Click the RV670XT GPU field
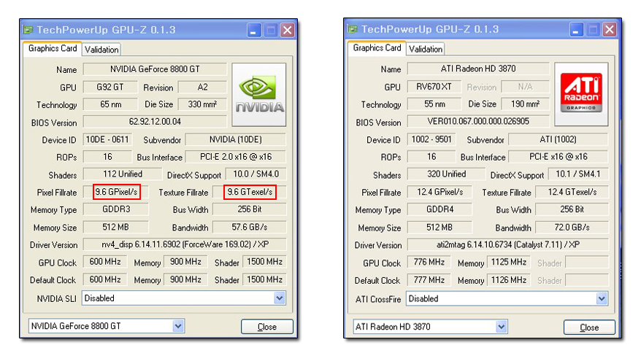641x364 pixels. point(434,87)
